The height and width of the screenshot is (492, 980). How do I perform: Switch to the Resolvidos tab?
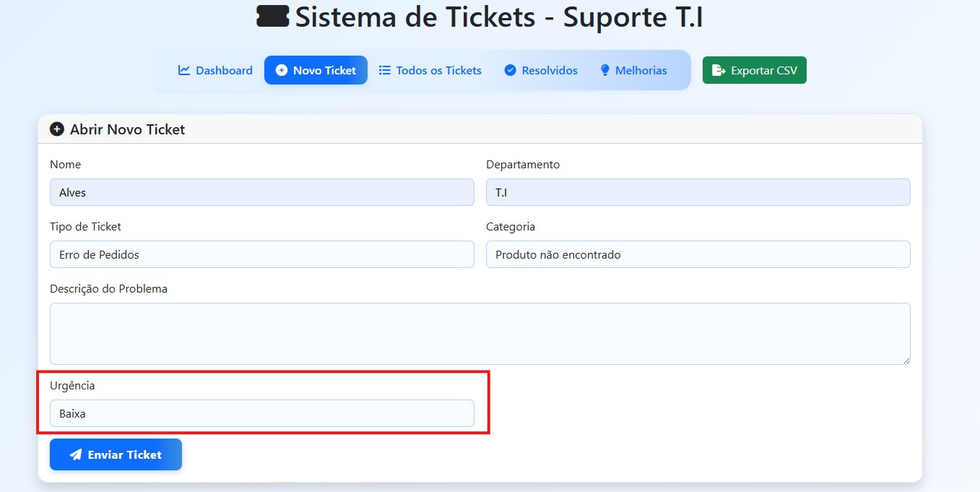tap(540, 70)
